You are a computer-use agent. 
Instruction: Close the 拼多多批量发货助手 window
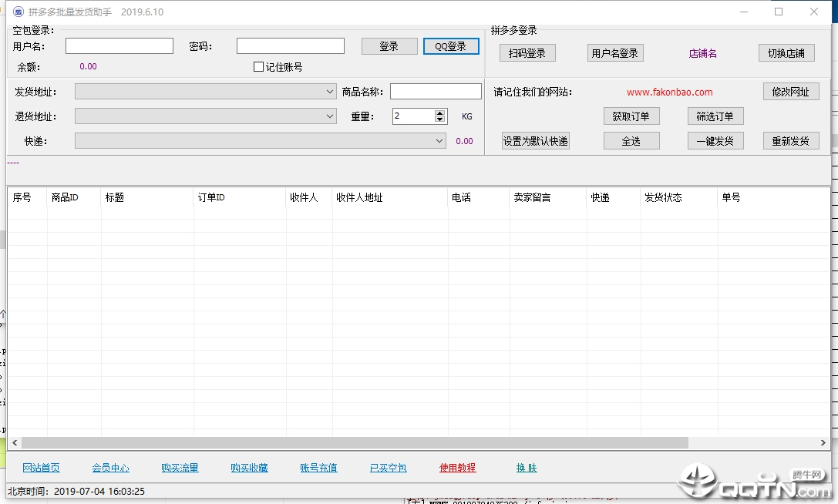pos(814,12)
